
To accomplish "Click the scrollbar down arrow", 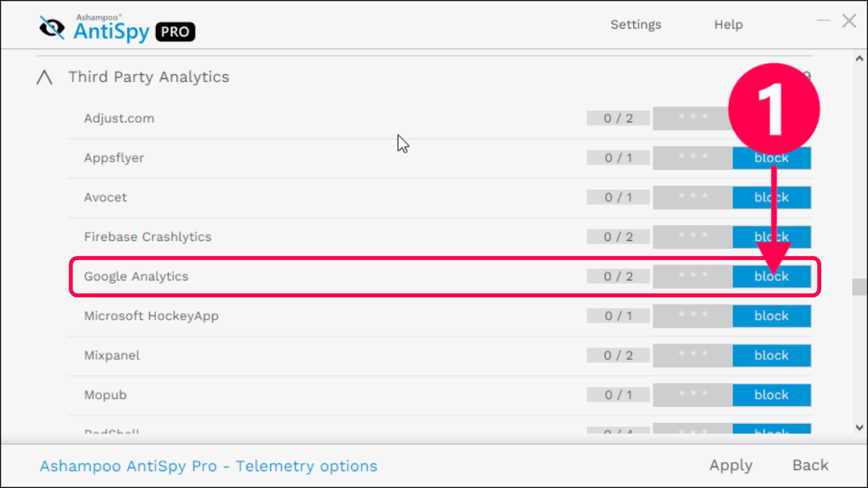I will [859, 428].
